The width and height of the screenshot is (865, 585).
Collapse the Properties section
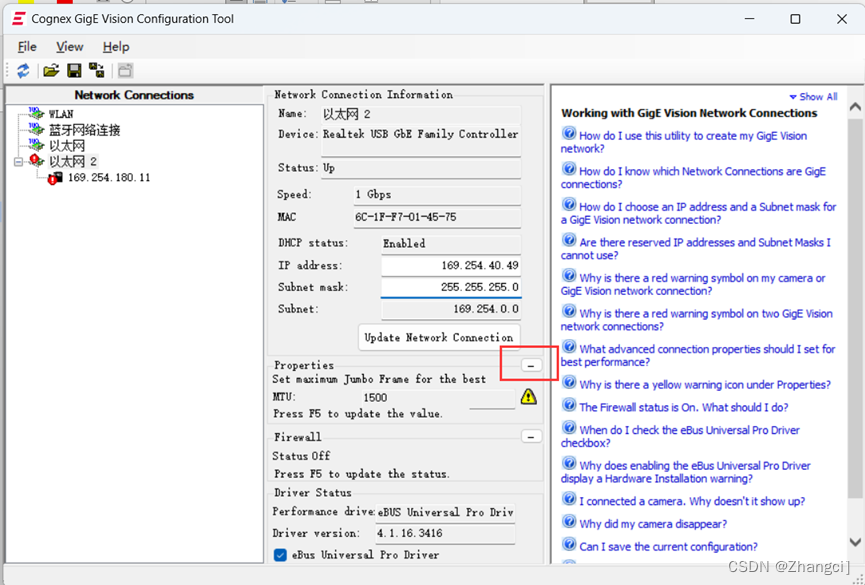coord(531,365)
